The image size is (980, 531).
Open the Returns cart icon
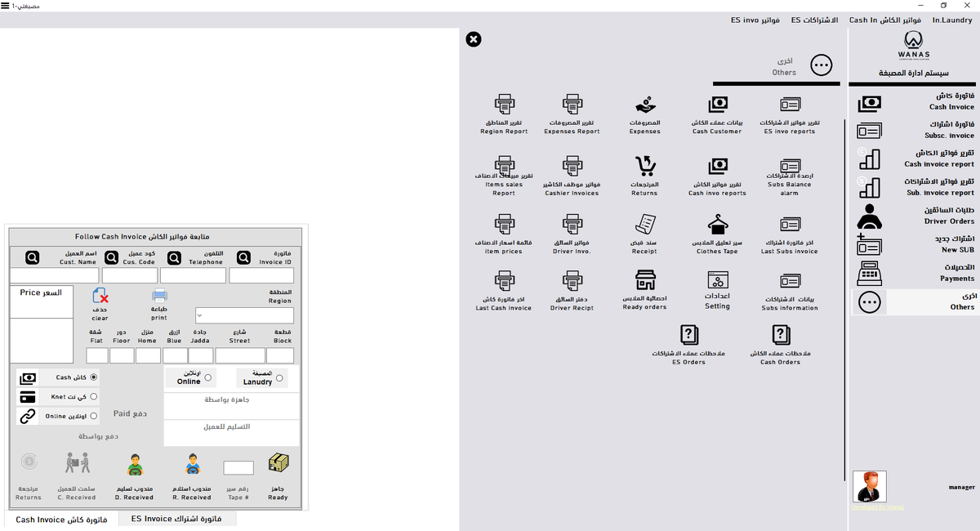[x=645, y=166]
